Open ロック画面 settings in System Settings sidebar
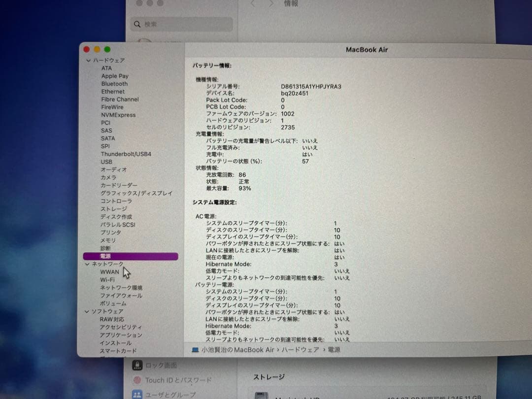532x399 pixels. (163, 366)
